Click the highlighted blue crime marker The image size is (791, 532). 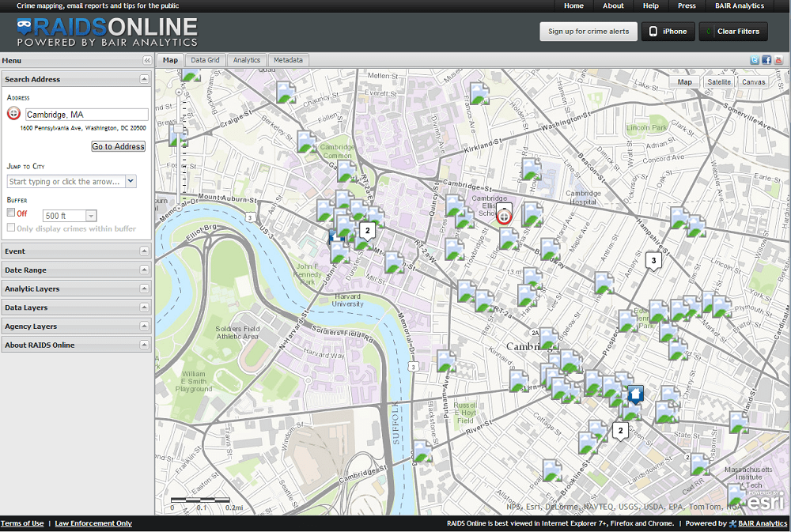(x=636, y=393)
